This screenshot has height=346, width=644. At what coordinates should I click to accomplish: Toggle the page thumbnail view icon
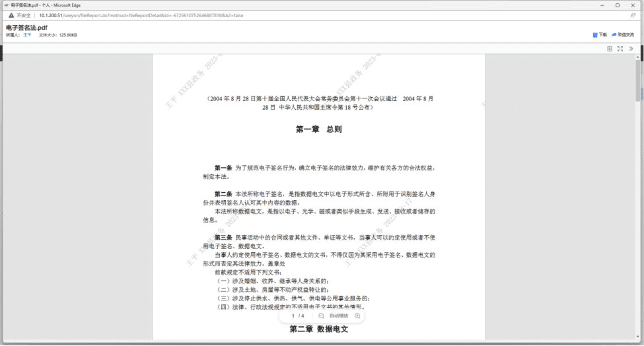[610, 48]
